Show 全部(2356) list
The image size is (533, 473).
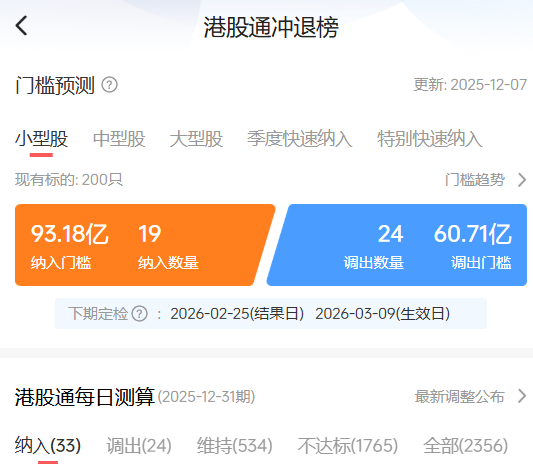click(x=466, y=445)
